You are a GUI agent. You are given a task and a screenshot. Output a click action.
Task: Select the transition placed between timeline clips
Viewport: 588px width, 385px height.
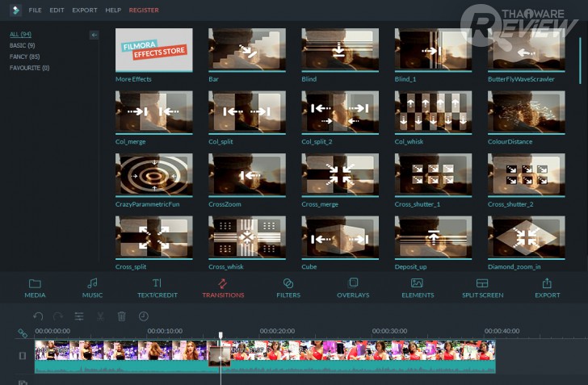pos(220,356)
